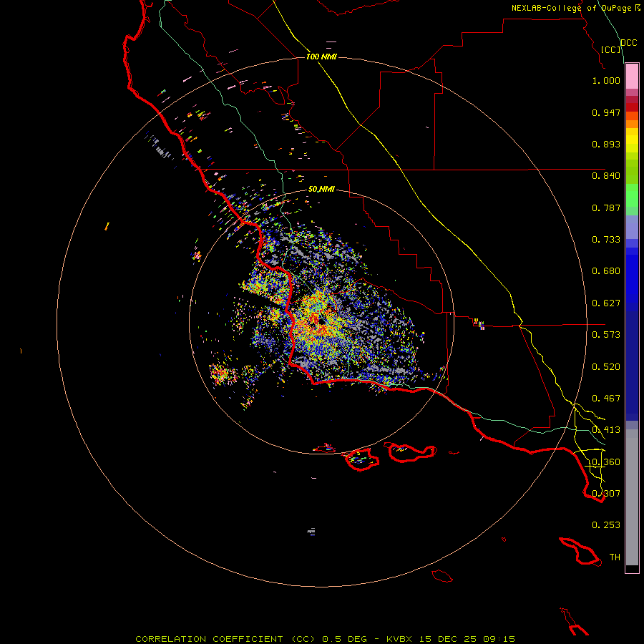Click the 0.627 scale value
This screenshot has height=644, width=644.
click(x=606, y=303)
